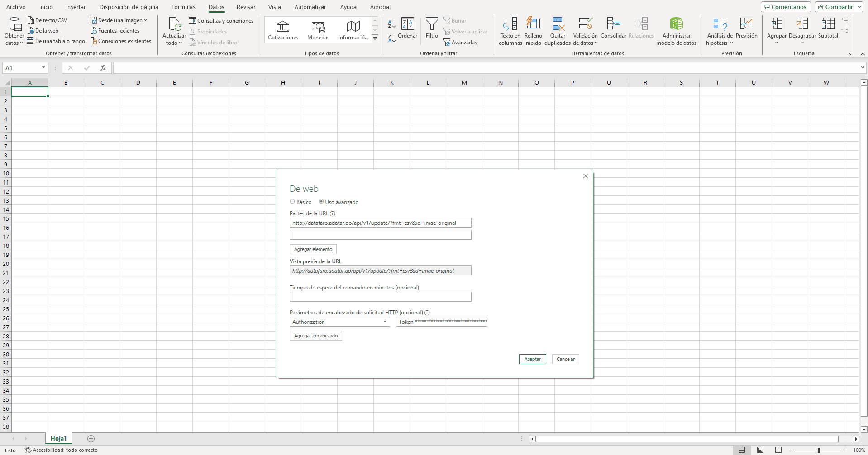
Task: Click De la web data source
Action: 43,31
